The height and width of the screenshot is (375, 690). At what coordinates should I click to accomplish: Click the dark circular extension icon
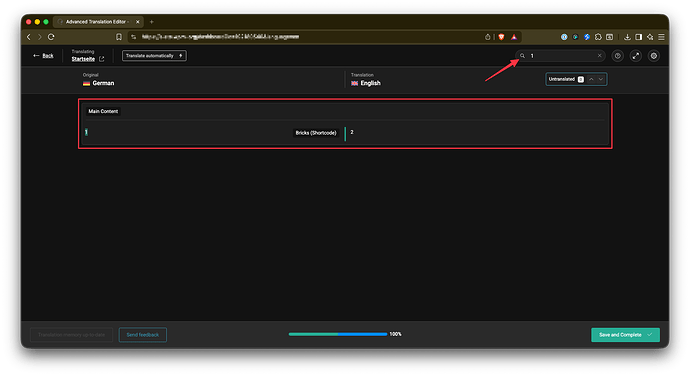pos(575,37)
